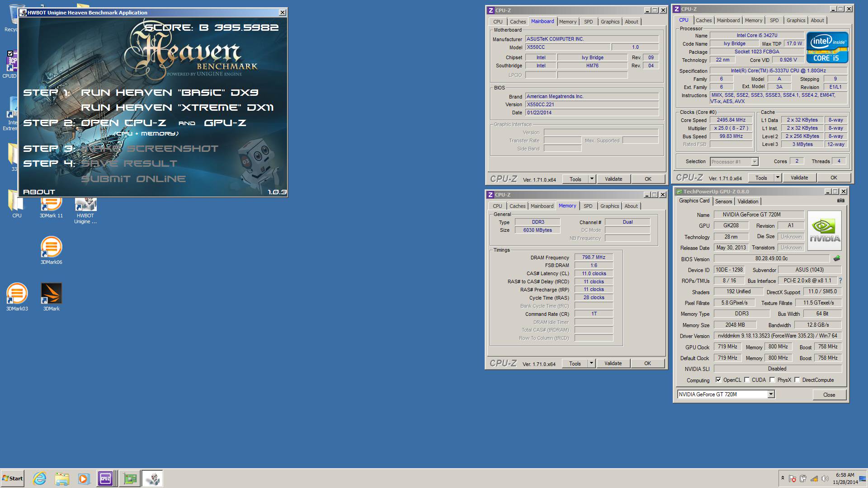Click Tools button in CPU tab CPU-Z window
868x488 pixels.
coord(761,178)
